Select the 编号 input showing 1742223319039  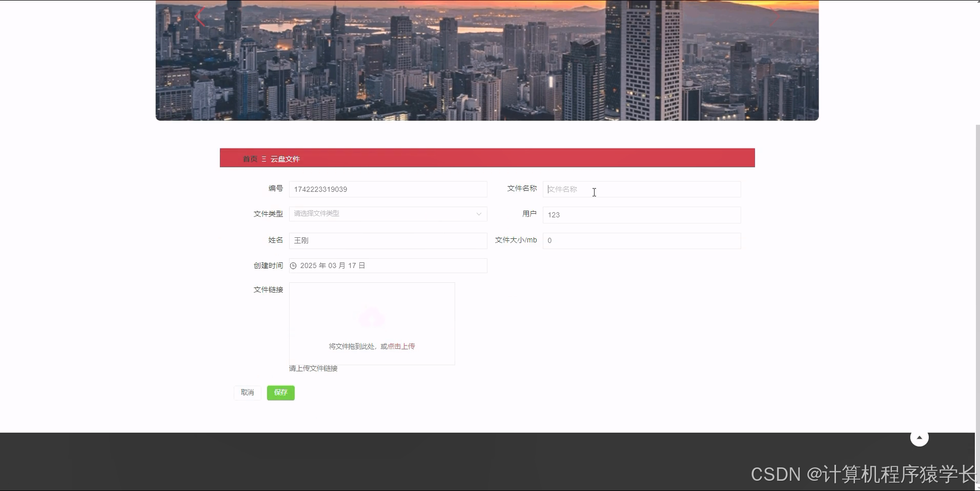[387, 189]
